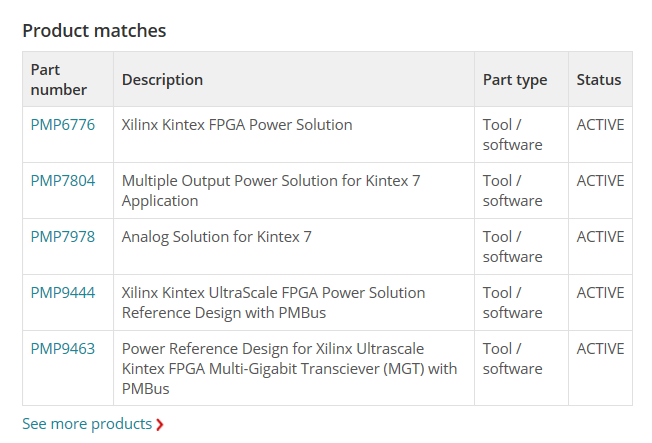Screen dimensions: 652x443
Task: Click the Description column header
Action: click(x=162, y=80)
